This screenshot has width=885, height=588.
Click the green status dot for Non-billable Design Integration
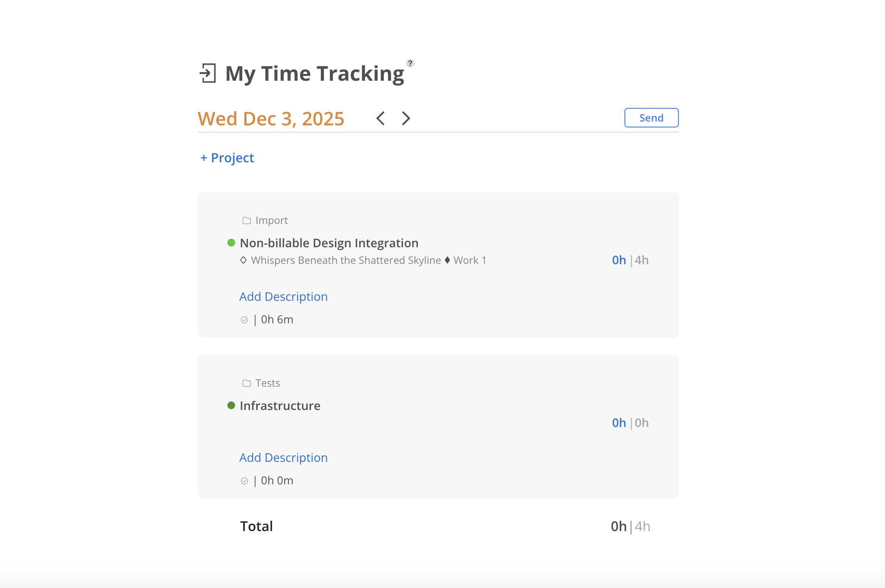[x=231, y=243]
